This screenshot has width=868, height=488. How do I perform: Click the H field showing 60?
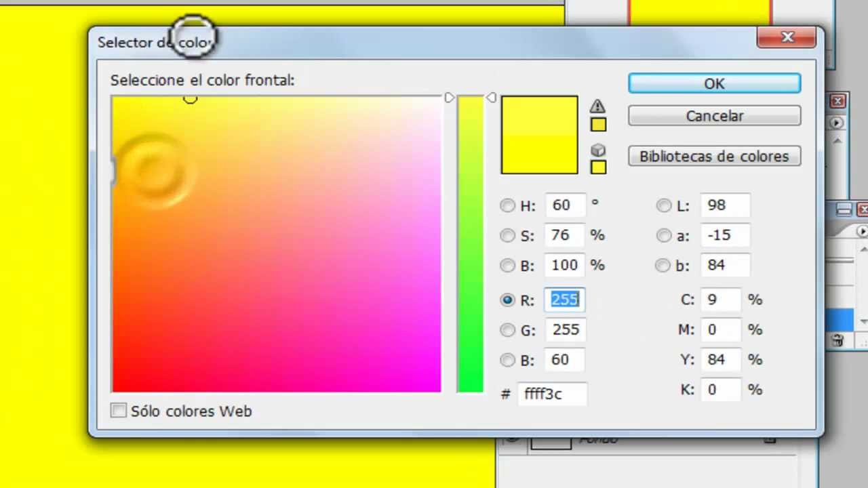(x=565, y=205)
